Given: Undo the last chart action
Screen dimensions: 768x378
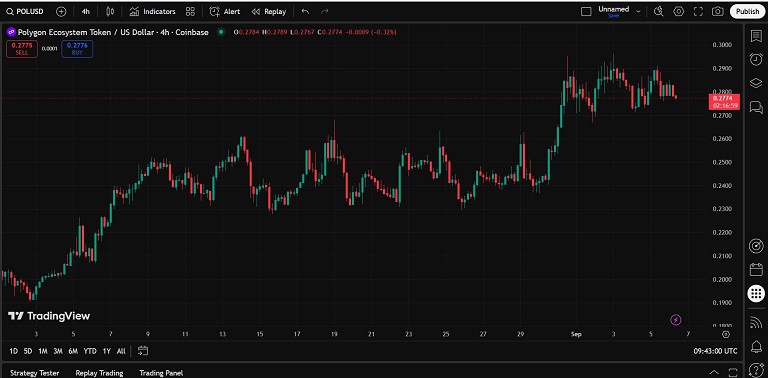Looking at the screenshot, I should pyautogui.click(x=305, y=11).
